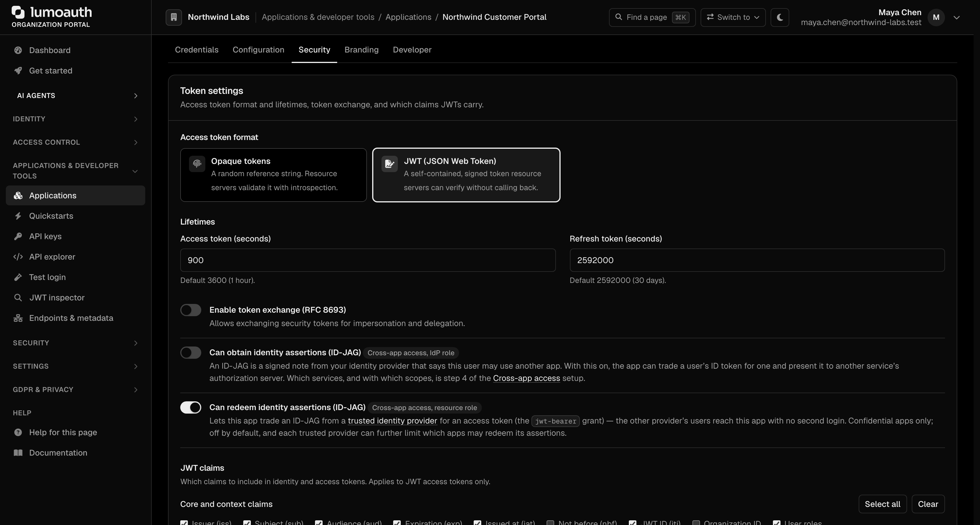
Task: Enable token exchange (RFC 8693) toggle
Action: (x=190, y=310)
